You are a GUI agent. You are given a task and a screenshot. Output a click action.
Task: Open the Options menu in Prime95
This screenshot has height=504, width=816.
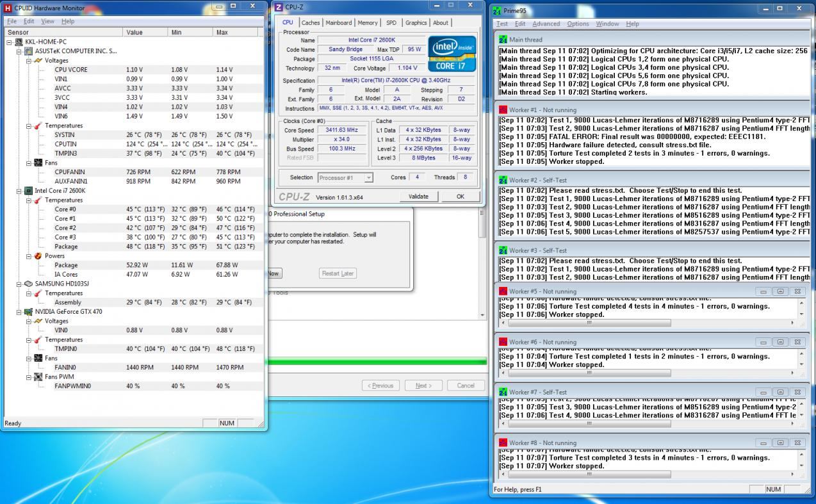tap(578, 24)
